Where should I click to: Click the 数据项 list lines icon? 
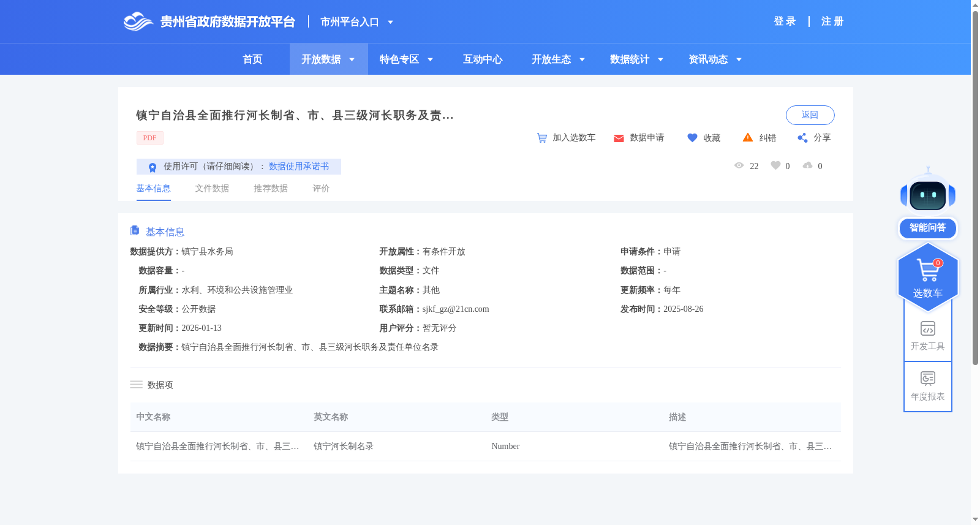[136, 385]
